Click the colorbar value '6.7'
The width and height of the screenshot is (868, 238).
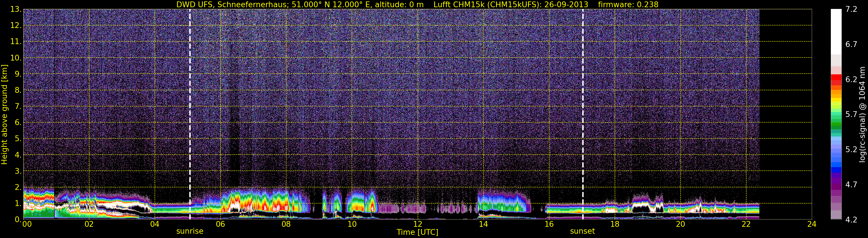851,44
